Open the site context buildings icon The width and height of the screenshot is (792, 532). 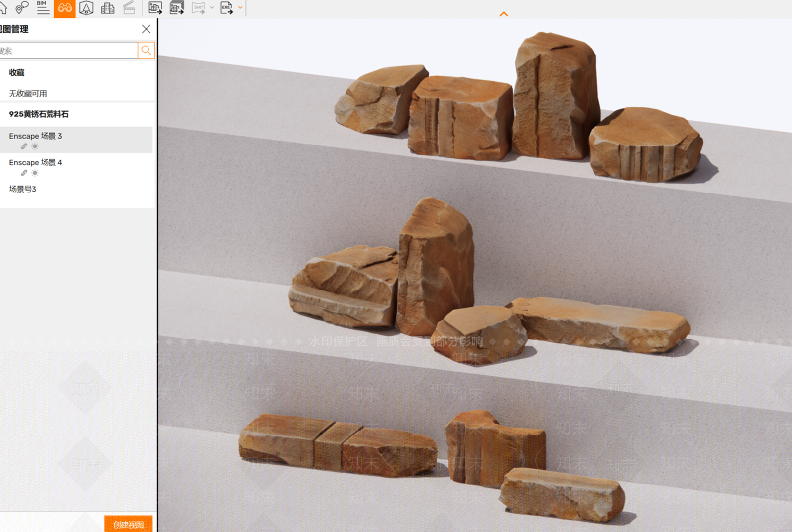pos(107,8)
